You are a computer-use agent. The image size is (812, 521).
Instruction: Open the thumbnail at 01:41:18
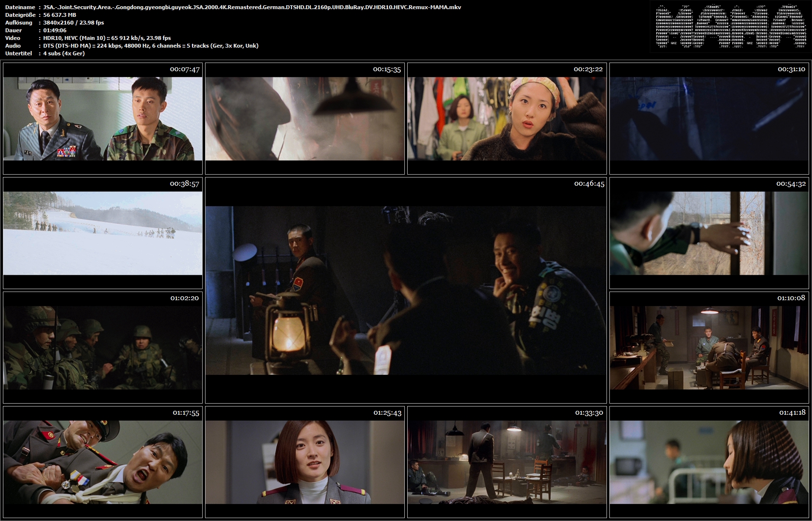tap(709, 462)
